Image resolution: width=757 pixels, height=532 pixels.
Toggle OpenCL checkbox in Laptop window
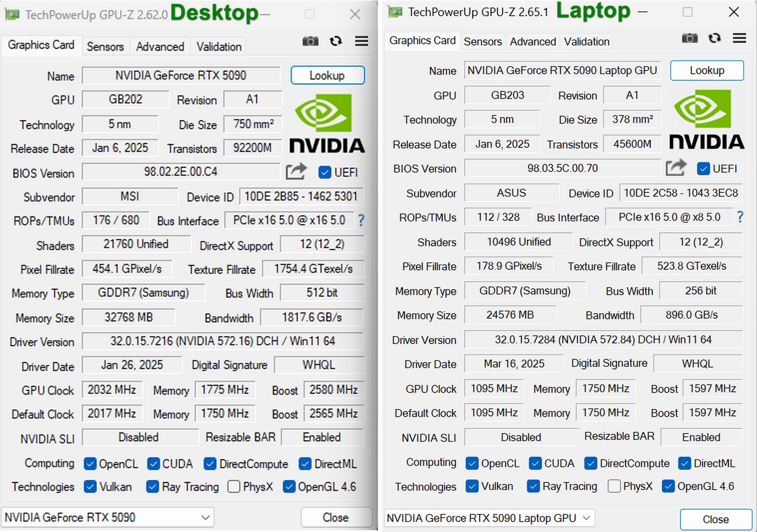coord(472,464)
